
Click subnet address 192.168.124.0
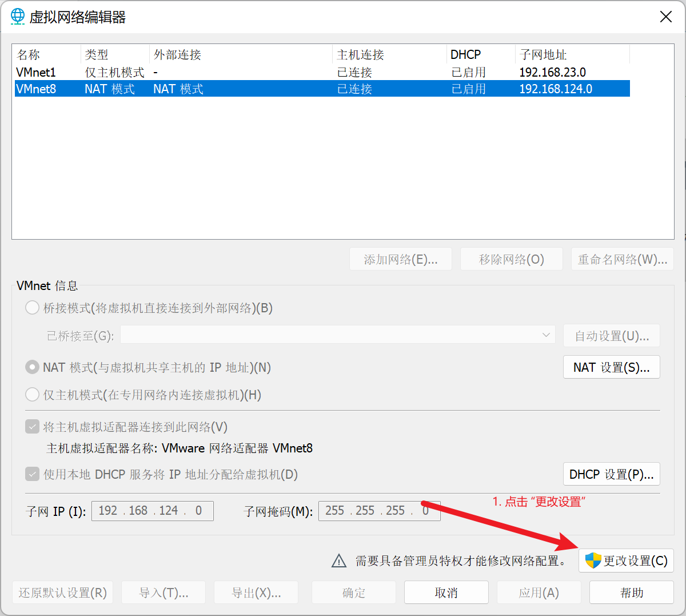(x=556, y=89)
